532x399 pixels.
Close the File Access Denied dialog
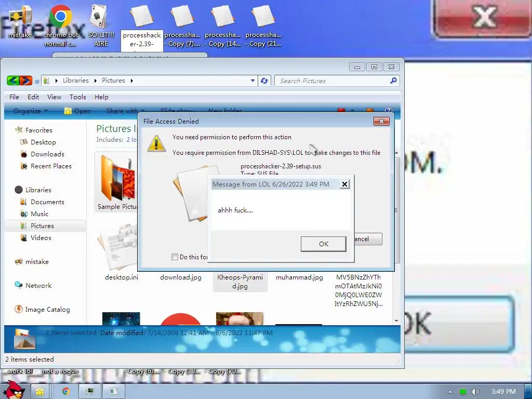[381, 121]
